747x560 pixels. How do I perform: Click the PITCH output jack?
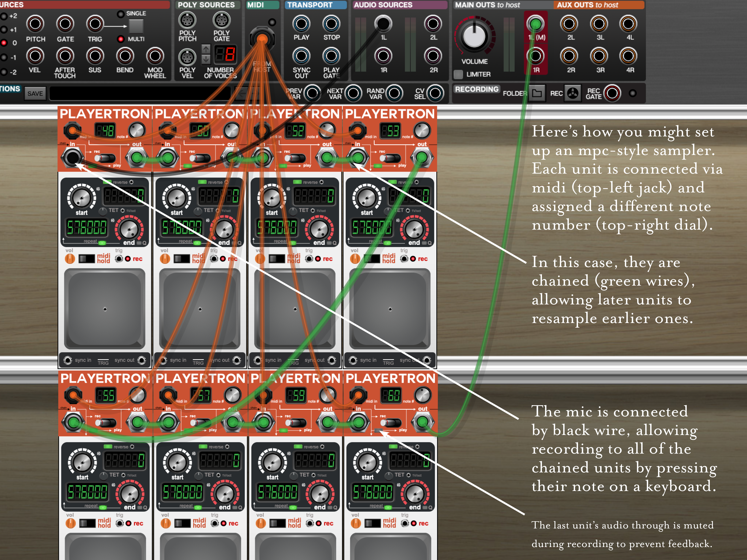pyautogui.click(x=35, y=24)
